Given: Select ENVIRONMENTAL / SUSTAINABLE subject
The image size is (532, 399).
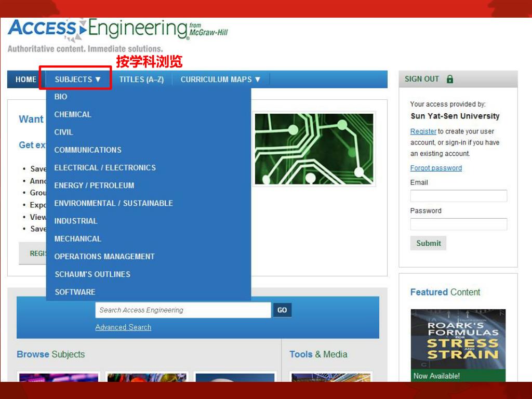Looking at the screenshot, I should [113, 203].
